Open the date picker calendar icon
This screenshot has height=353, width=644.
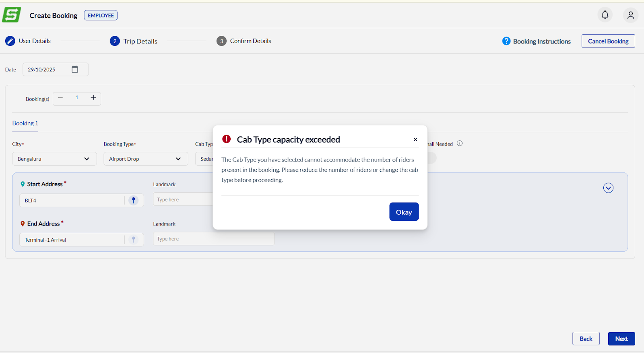(75, 69)
